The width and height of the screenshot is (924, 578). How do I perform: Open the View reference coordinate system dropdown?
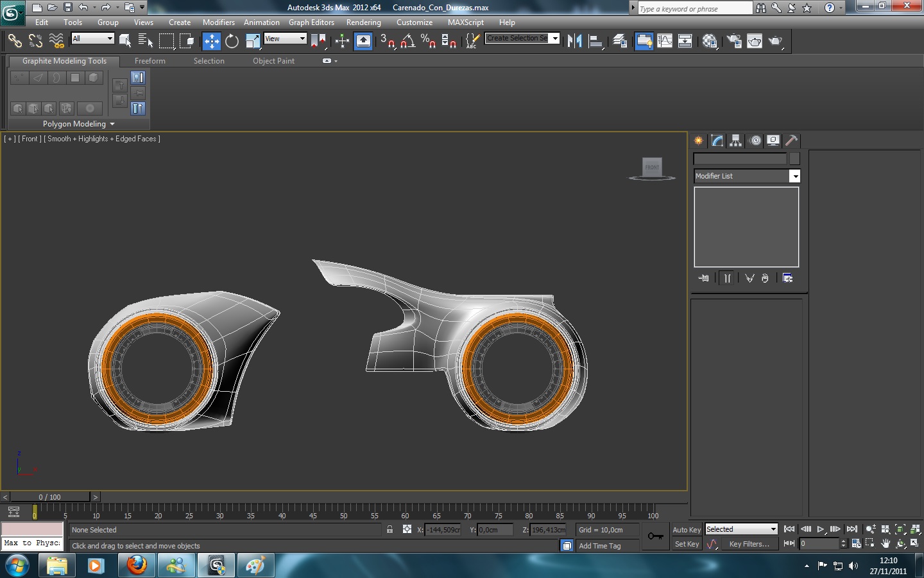click(x=285, y=39)
